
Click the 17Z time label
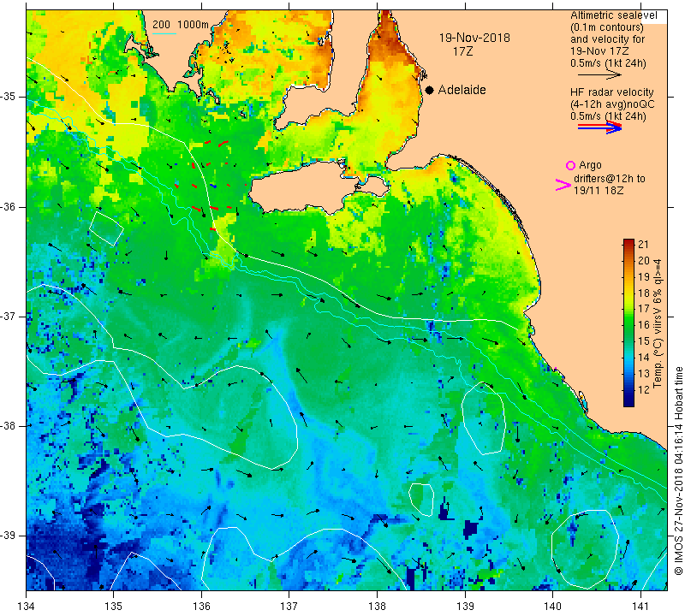[x=462, y=51]
